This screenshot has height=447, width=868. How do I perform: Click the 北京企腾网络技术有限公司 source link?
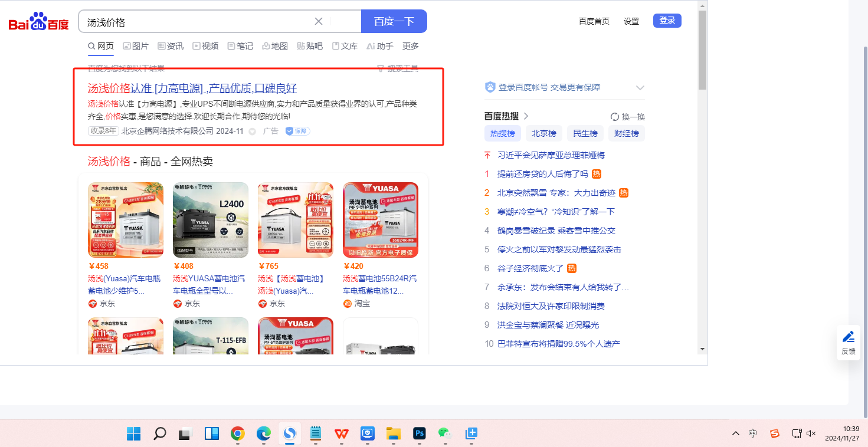168,131
